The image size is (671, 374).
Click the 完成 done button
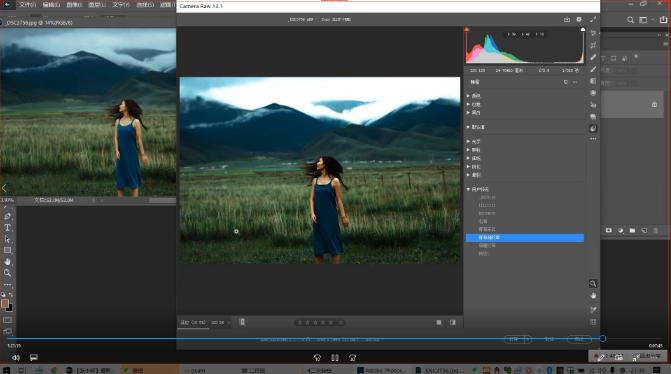click(x=579, y=339)
